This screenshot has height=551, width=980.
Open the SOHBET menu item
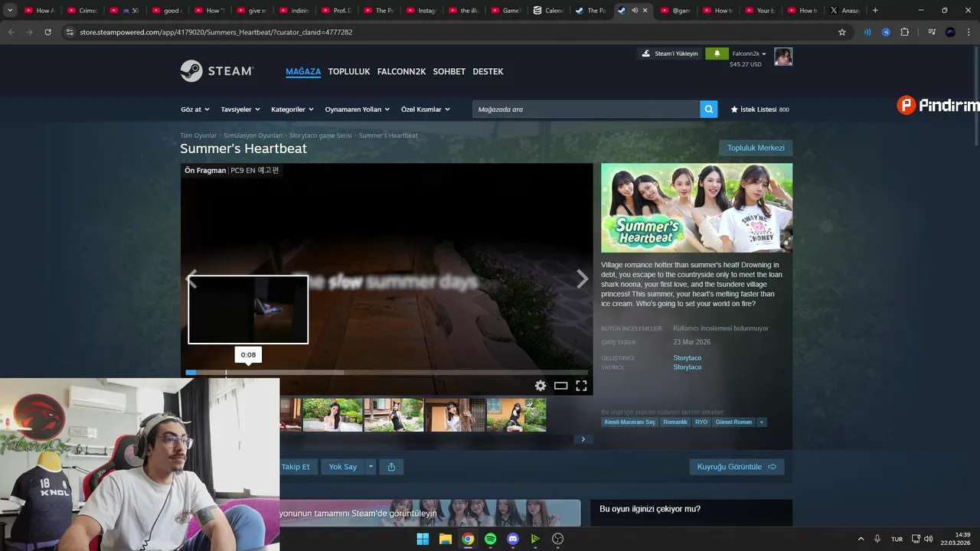coord(449,71)
